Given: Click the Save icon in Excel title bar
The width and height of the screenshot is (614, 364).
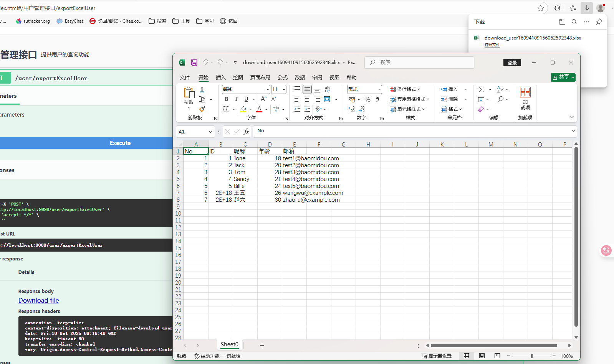Looking at the screenshot, I should pos(194,63).
